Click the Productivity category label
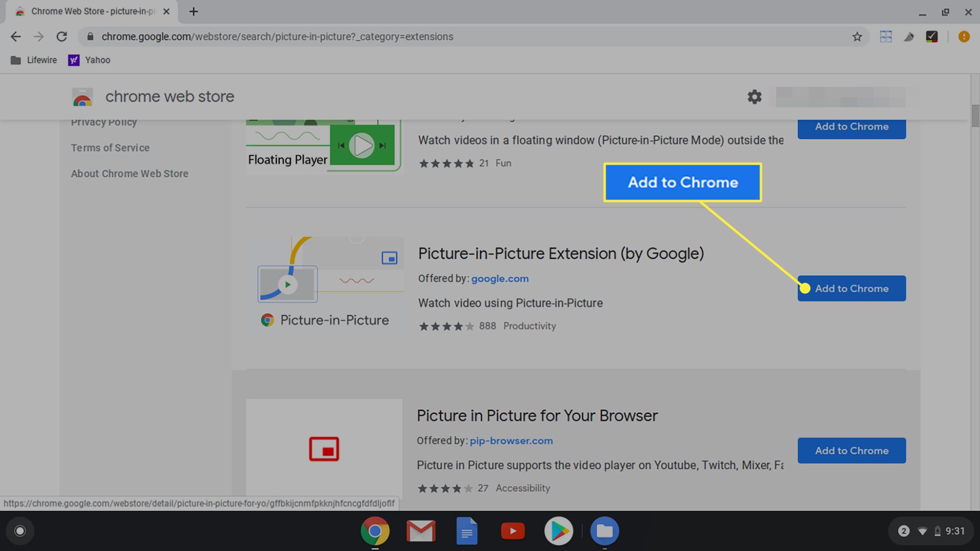 (530, 326)
